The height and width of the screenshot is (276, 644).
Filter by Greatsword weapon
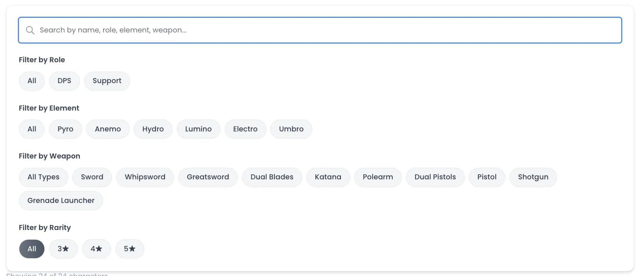point(208,177)
